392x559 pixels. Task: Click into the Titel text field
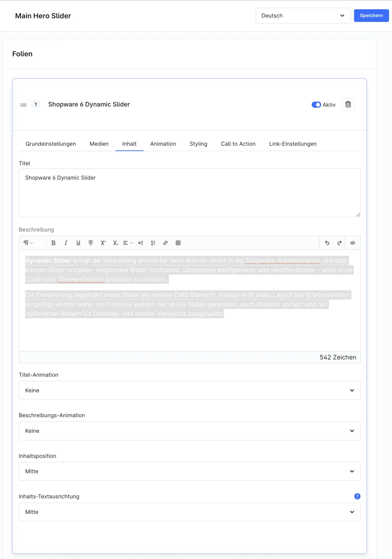pyautogui.click(x=190, y=193)
